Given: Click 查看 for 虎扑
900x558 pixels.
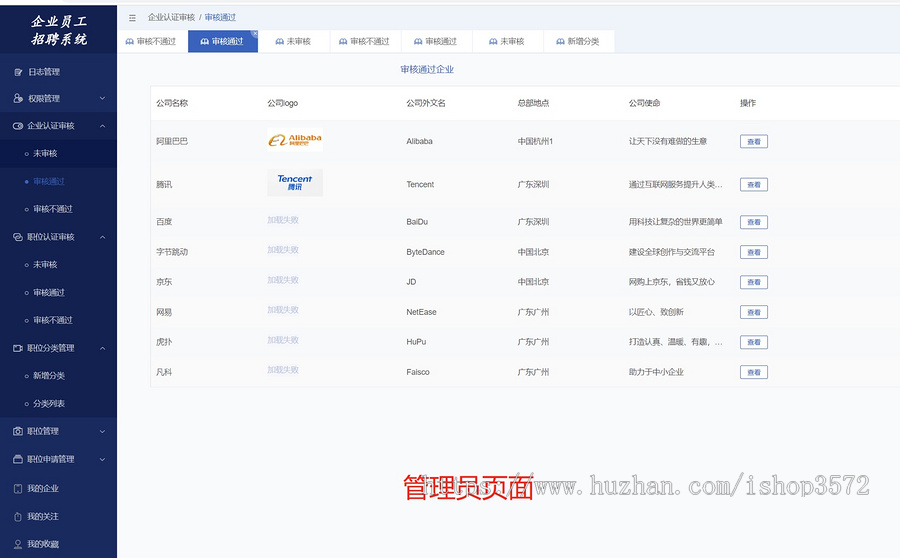Looking at the screenshot, I should point(754,342).
